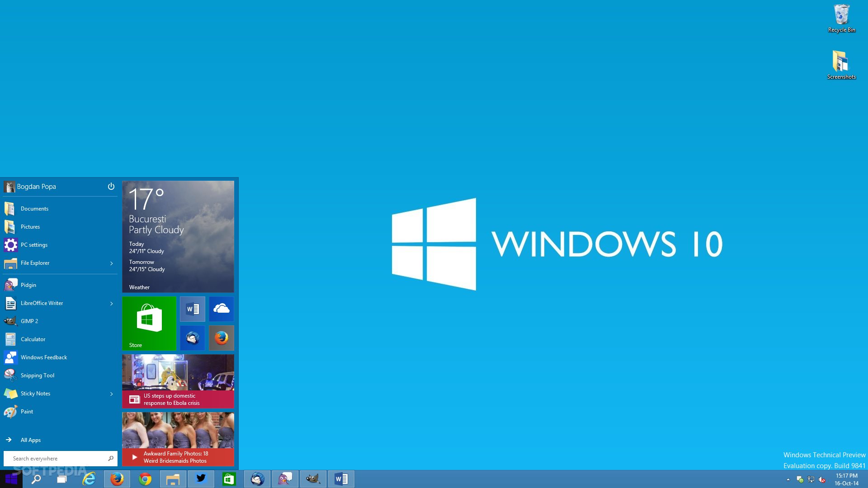Click All Apps in Start menu

31,440
